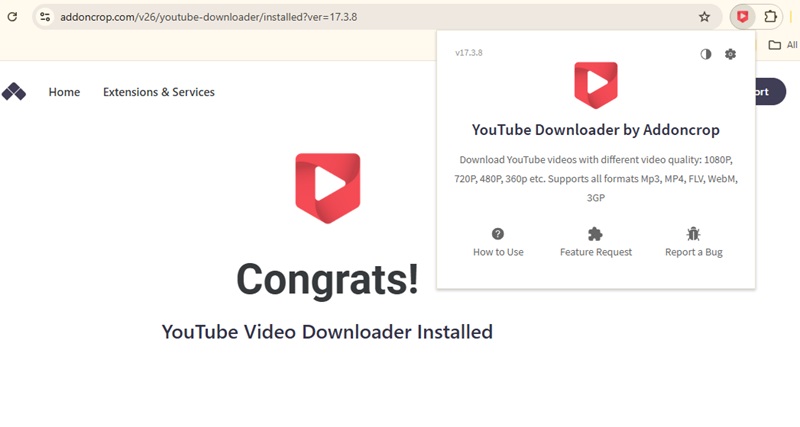Click the YouTube Downloader extension toolbar icon

(742, 17)
